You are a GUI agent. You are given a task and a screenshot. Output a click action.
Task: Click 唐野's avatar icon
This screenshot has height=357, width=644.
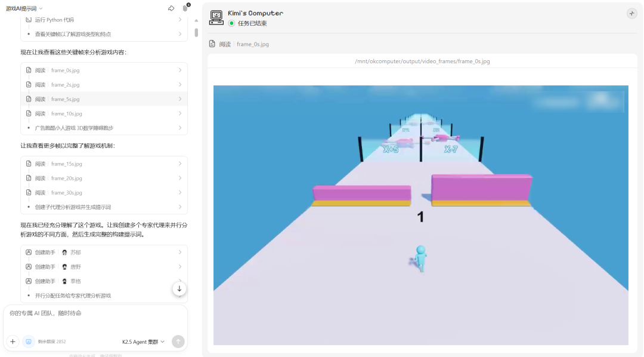pos(64,267)
